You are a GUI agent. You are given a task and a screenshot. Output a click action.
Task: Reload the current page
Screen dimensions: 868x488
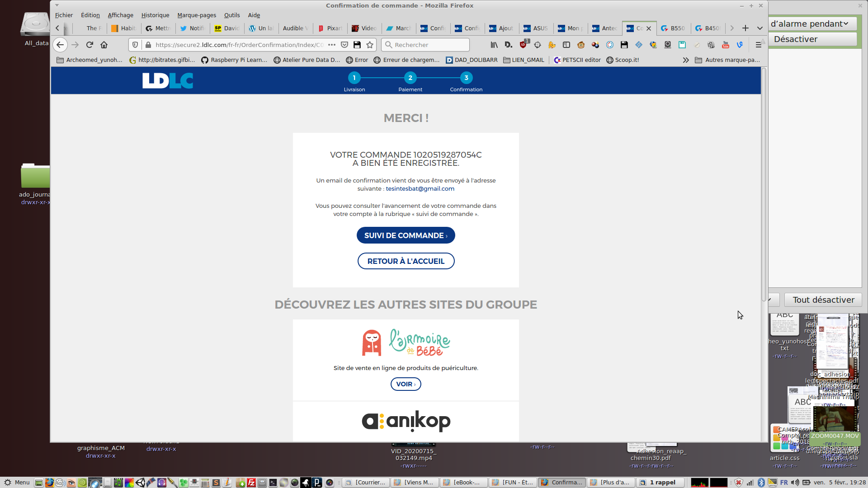coord(90,45)
